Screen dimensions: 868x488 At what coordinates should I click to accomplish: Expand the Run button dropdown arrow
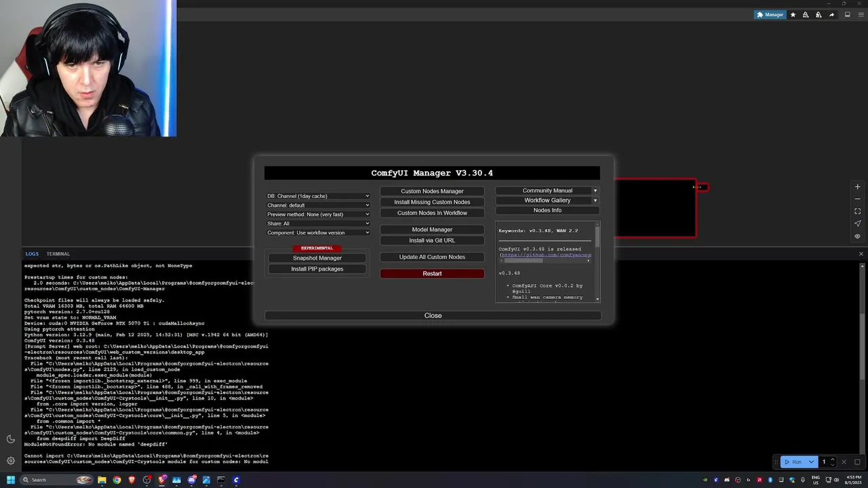pos(811,462)
